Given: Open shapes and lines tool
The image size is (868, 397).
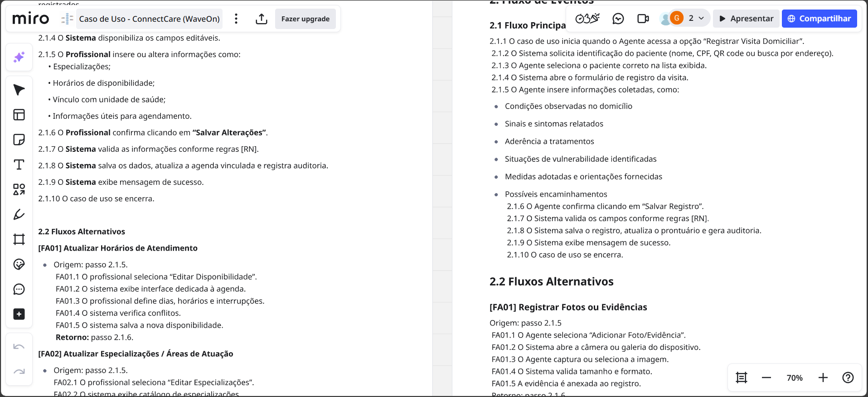Looking at the screenshot, I should pyautogui.click(x=19, y=189).
